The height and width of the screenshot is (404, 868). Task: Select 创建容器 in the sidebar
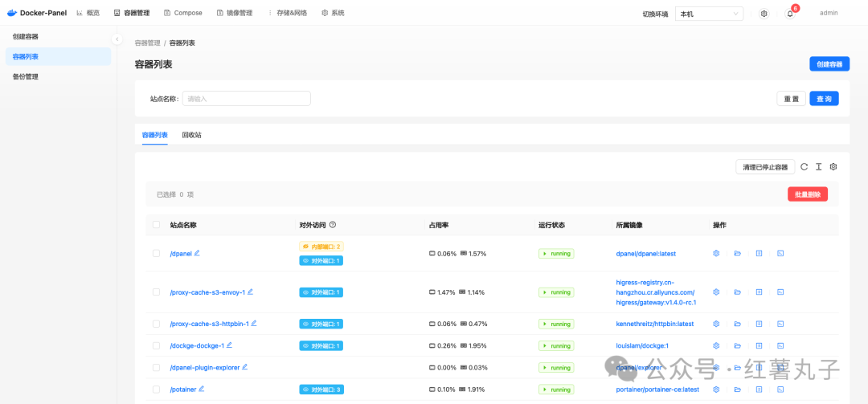58,36
